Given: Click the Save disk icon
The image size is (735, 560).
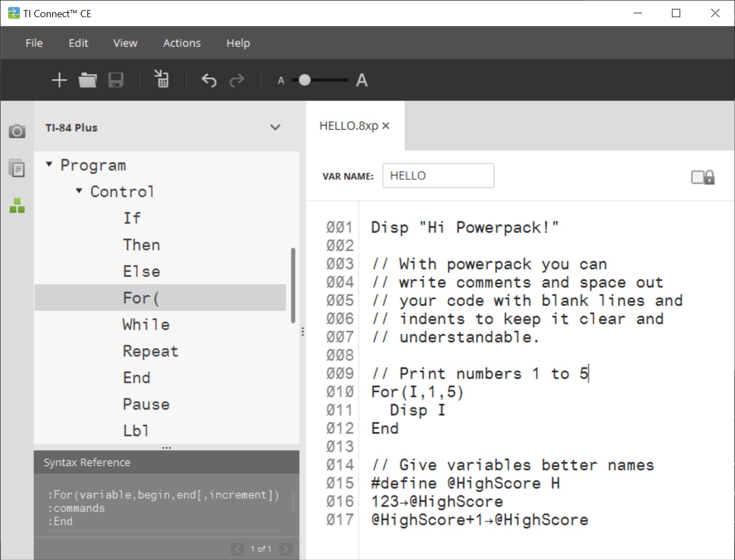Looking at the screenshot, I should point(116,80).
